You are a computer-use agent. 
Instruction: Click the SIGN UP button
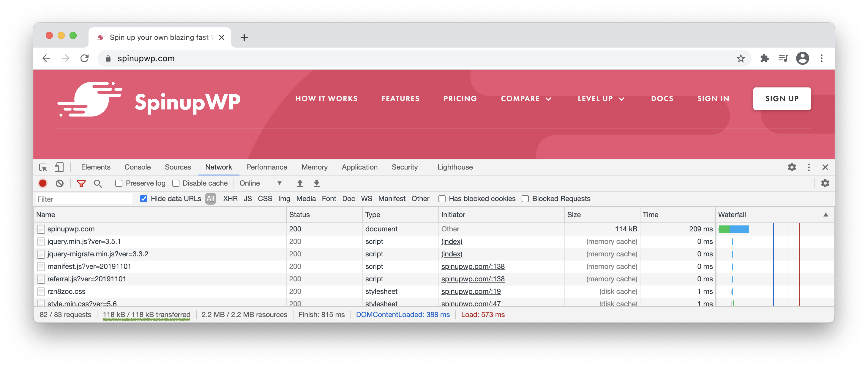pyautogui.click(x=782, y=98)
